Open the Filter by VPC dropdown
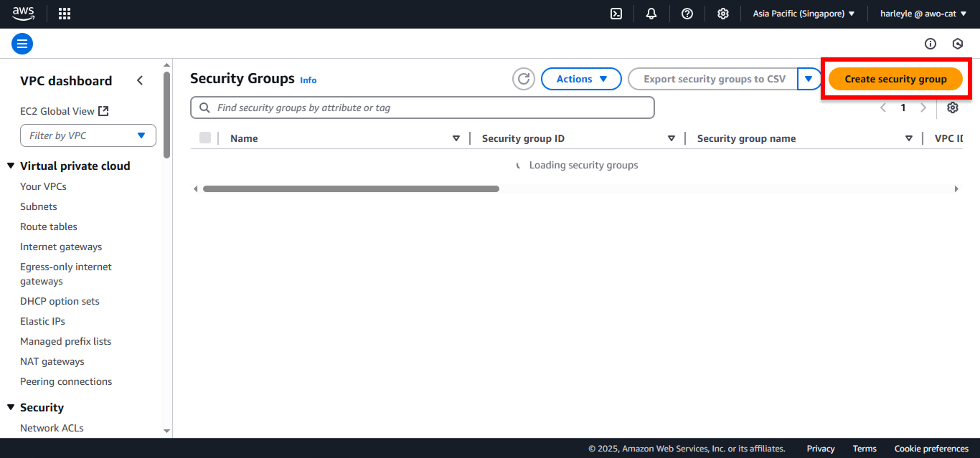 coord(88,135)
